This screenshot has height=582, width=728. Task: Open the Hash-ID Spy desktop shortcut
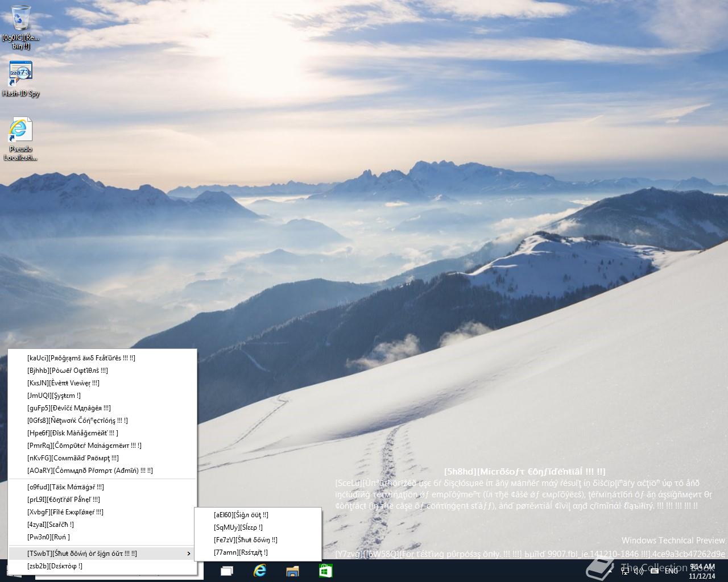point(21,79)
